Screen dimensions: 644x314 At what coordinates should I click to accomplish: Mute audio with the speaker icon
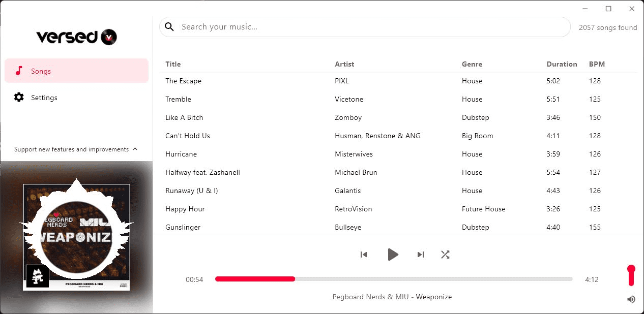coord(631,299)
